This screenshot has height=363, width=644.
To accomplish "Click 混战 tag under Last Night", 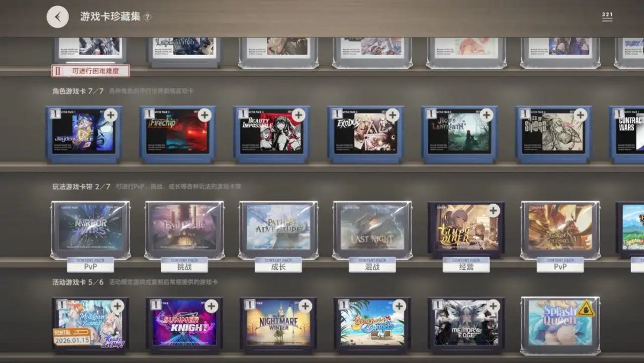I will [x=373, y=264].
